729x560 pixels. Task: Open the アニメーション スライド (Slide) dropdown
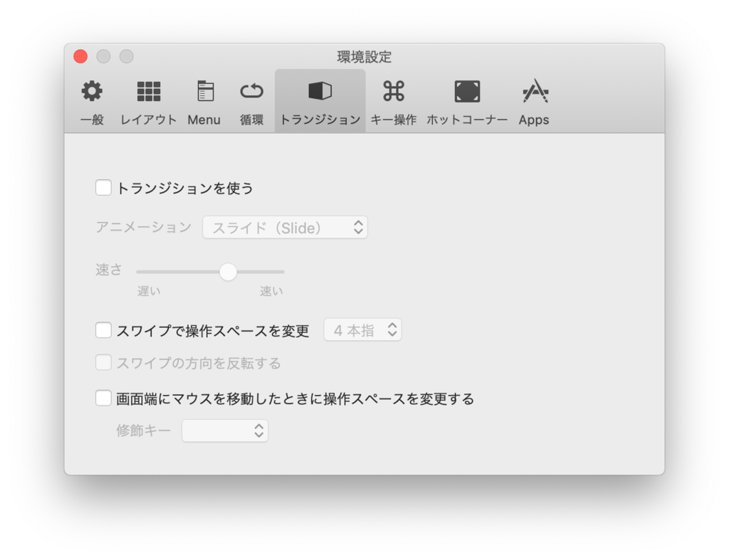click(x=285, y=227)
